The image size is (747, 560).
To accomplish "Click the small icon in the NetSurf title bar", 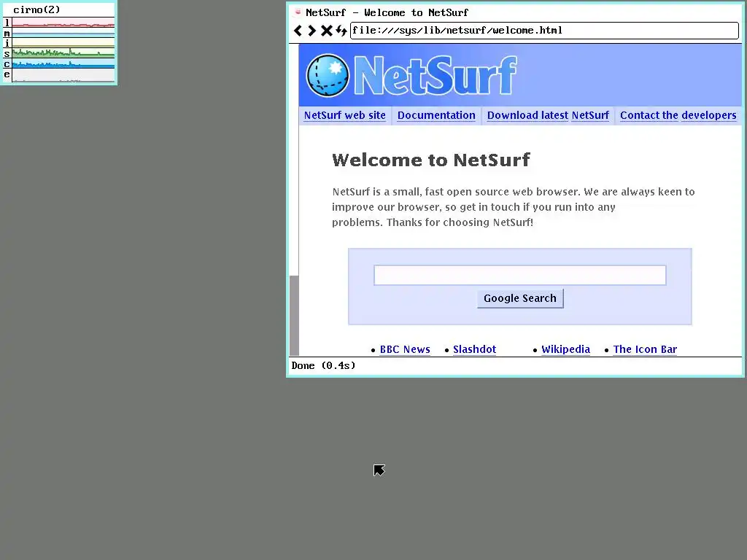I will 298,12.
